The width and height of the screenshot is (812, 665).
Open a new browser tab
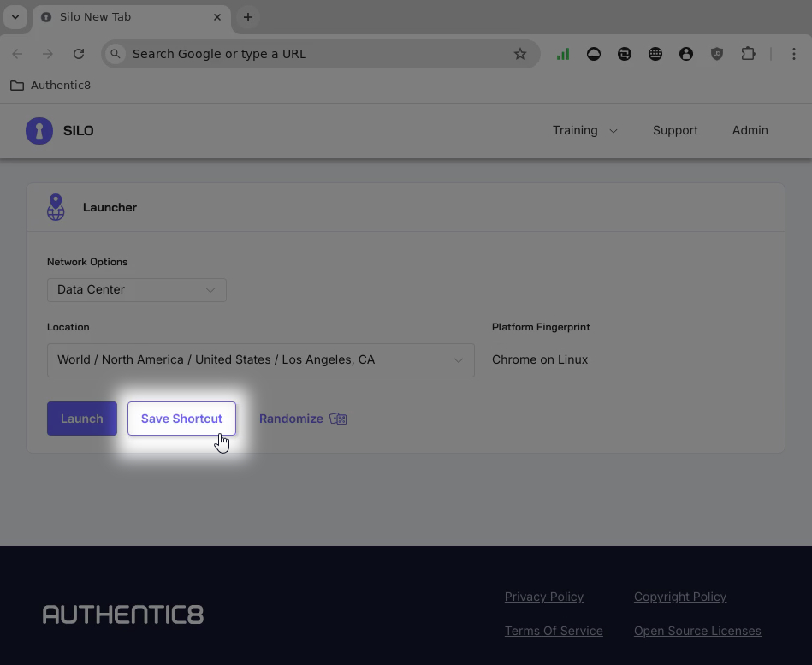[x=248, y=17]
